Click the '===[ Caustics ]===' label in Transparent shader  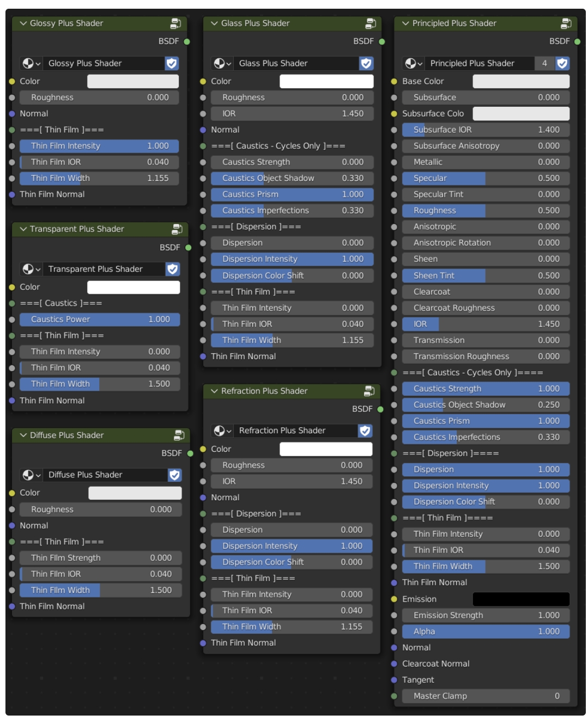61,304
